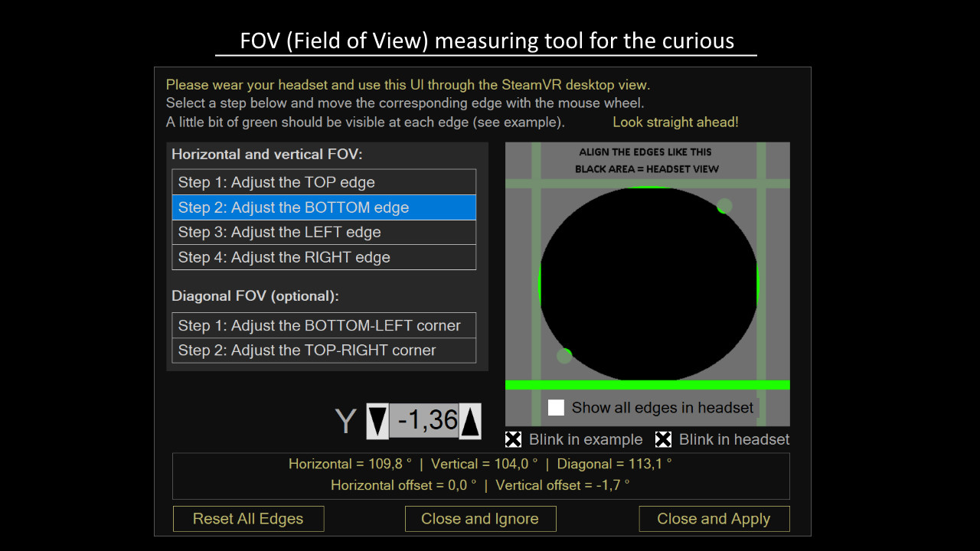Image resolution: width=980 pixels, height=551 pixels.
Task: Enable "Show all edges in headset"
Action: [x=556, y=407]
